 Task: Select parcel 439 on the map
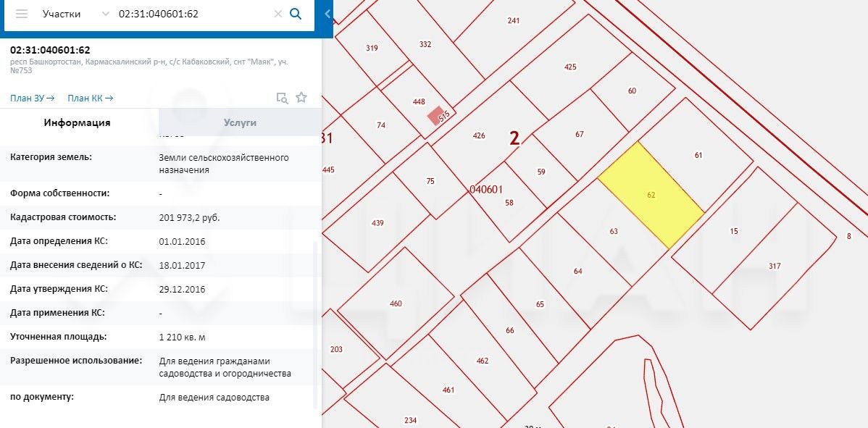coord(377,223)
